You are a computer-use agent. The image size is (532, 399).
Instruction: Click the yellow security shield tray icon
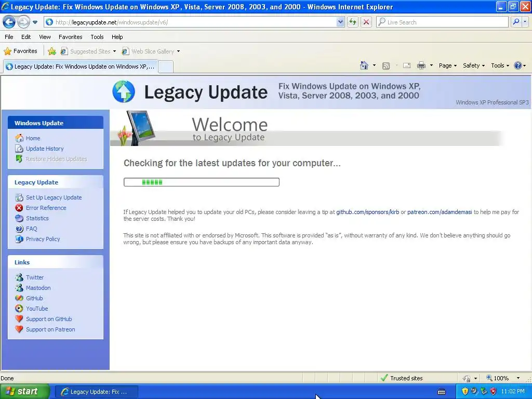click(465, 391)
